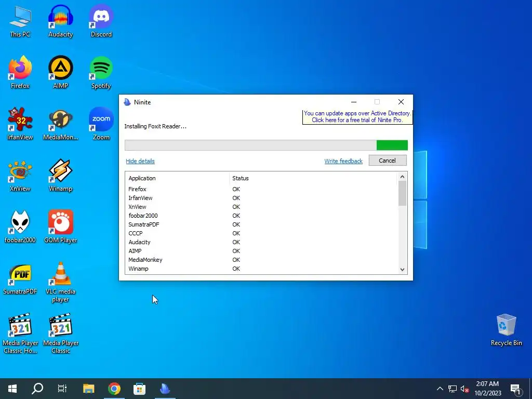Open taskbar Search
Screen dimensions: 532x399
pos(37,389)
